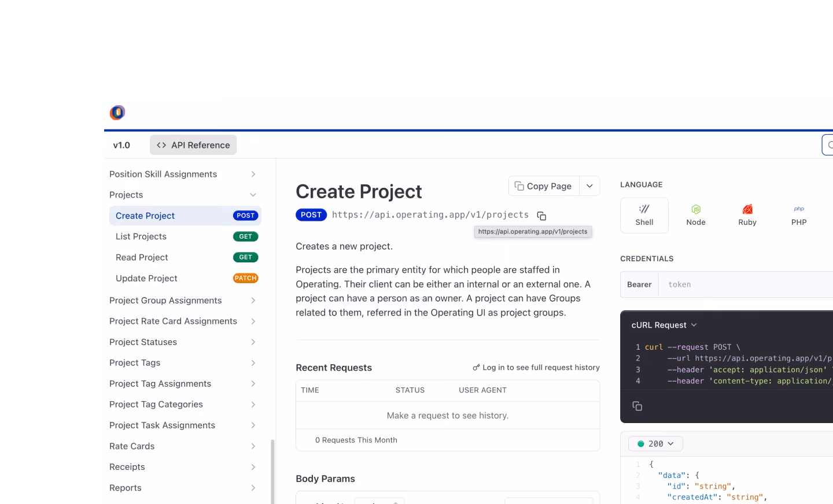
Task: Expand Project Tags section
Action: [x=253, y=363]
